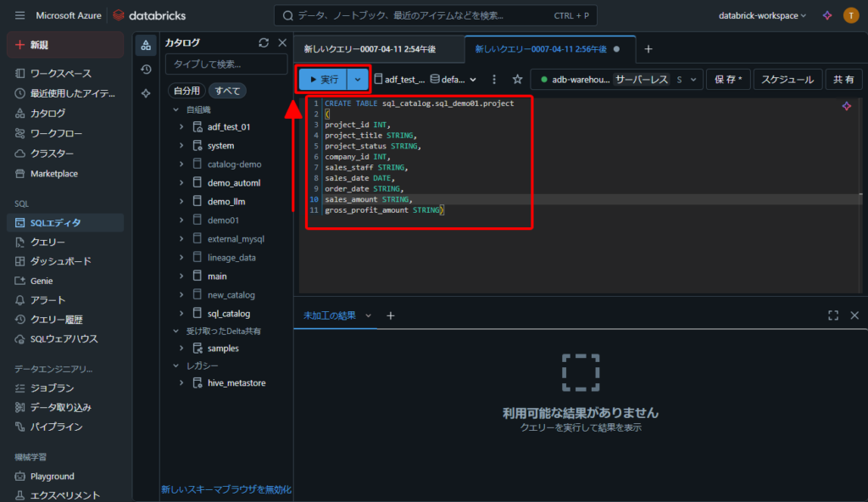Viewport: 868px width, 502px height.
Task: Click 新しいスキーマブラウザを無効化 link
Action: [x=226, y=489]
